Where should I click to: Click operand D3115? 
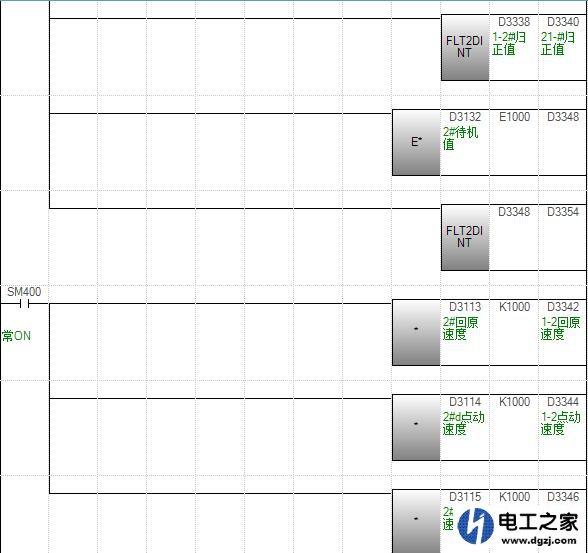tap(465, 496)
